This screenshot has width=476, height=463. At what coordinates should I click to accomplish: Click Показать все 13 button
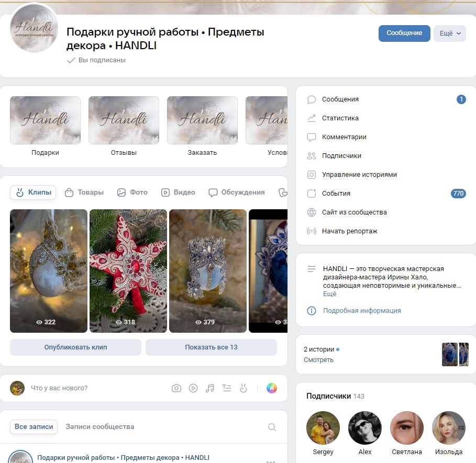[x=211, y=347]
